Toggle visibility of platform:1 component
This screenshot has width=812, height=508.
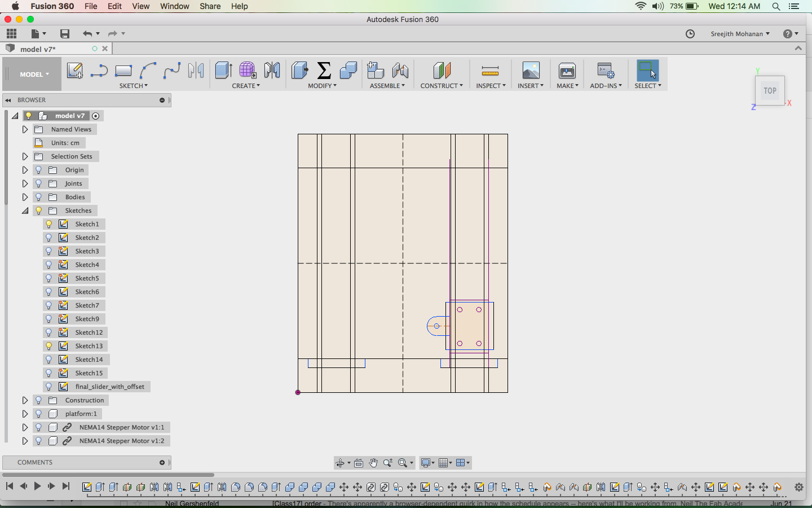point(39,414)
